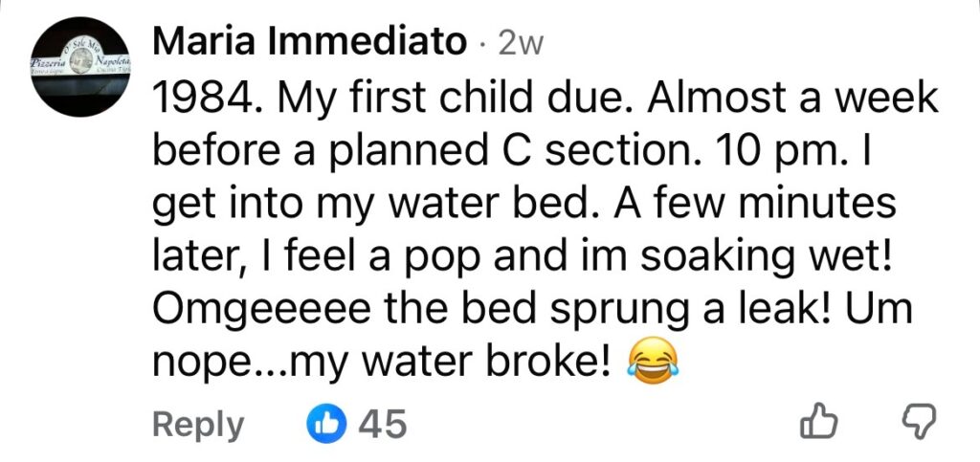Screen dimensions: 980x462
Task: Click the line starting with '1984. My first child'
Action: click(543, 99)
